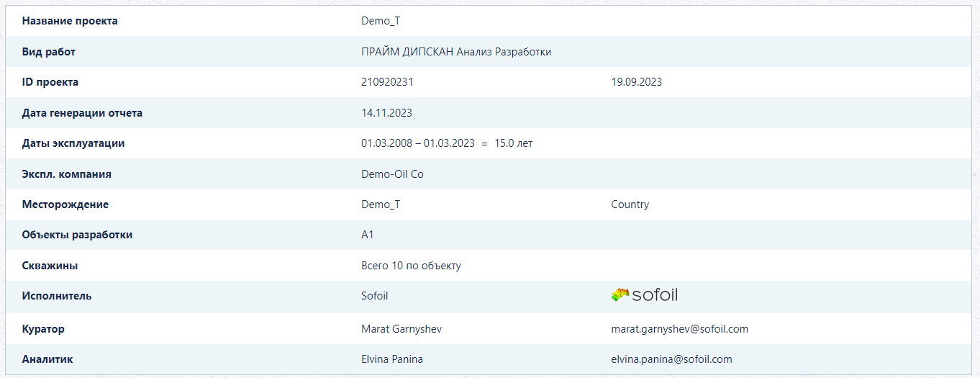Select "ПРАЙМ ДИПСКАН Анализ Разработки" text

click(x=456, y=52)
